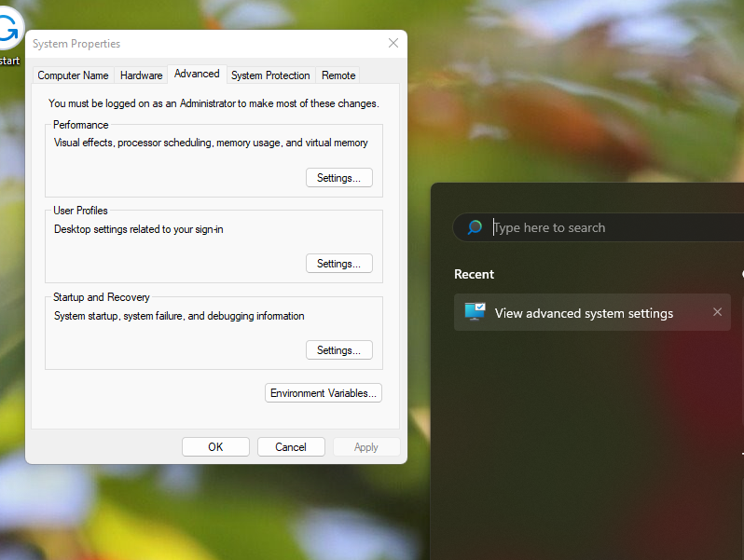Click the Desktop settings related to your sign-in text

[x=139, y=229]
